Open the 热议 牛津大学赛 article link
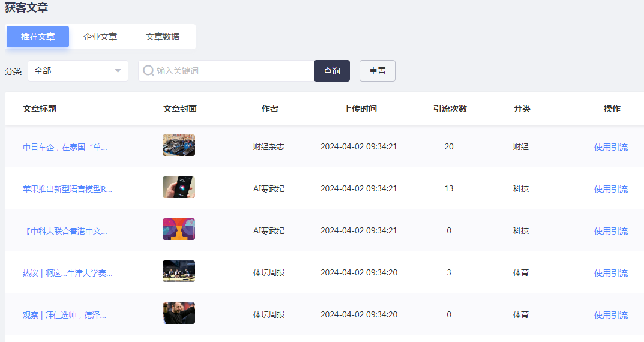The height and width of the screenshot is (342, 644). (x=67, y=273)
